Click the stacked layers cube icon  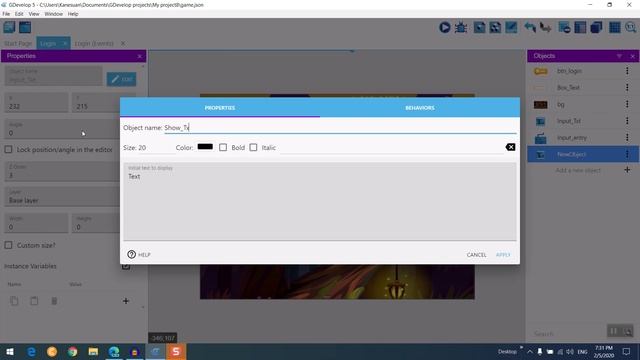coord(596,27)
